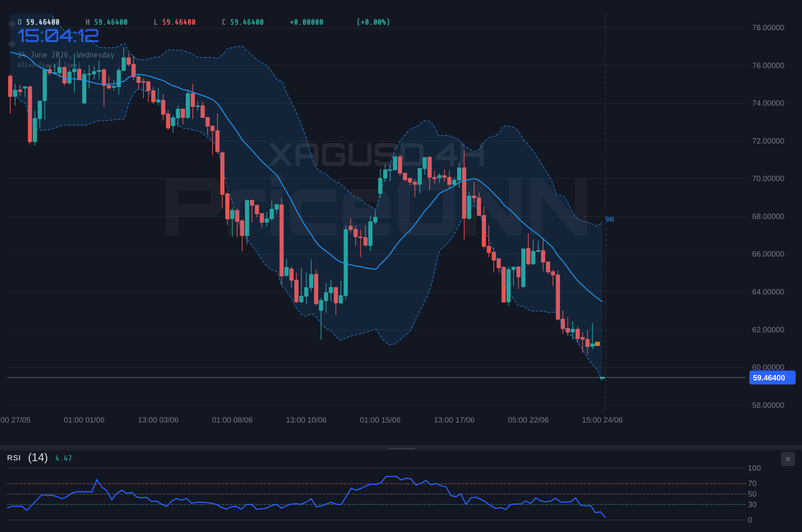This screenshot has height=532, width=802.
Task: Click the 01:00 01/06 time axis label
Action: point(84,420)
